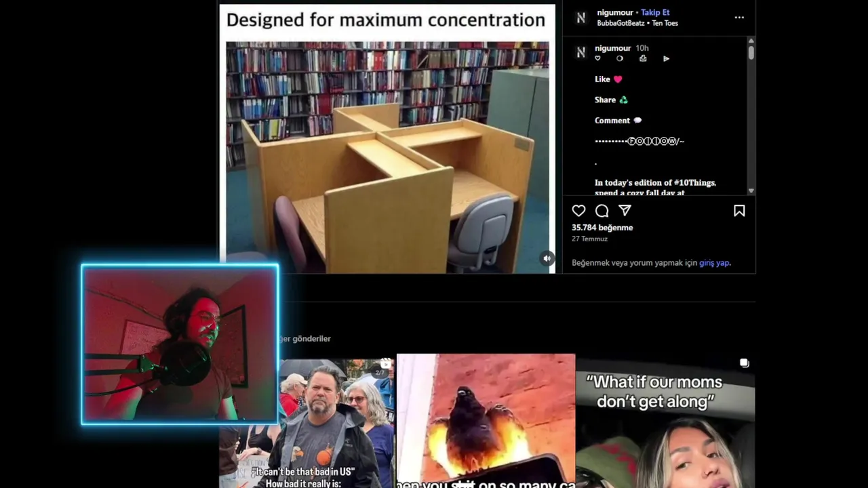
Task: Click the giriş yap login link
Action: tap(715, 263)
